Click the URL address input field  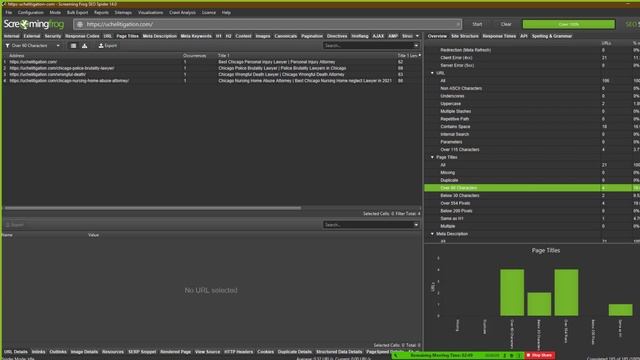[x=267, y=24]
